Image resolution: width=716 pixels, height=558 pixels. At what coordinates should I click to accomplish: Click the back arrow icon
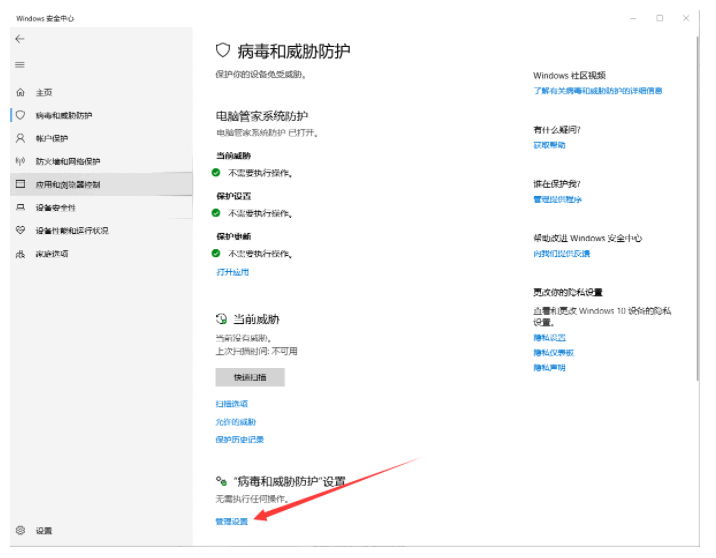pos(20,39)
